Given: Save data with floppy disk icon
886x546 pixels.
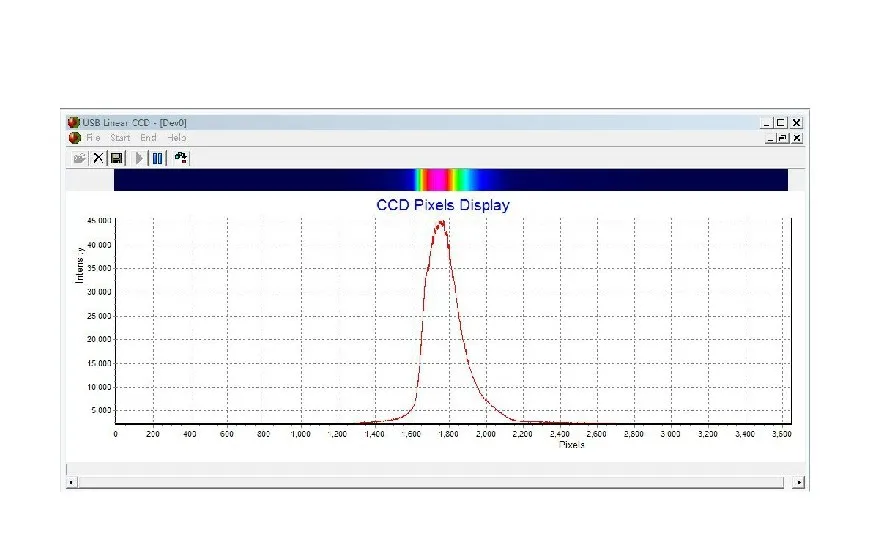Looking at the screenshot, I should tap(116, 158).
